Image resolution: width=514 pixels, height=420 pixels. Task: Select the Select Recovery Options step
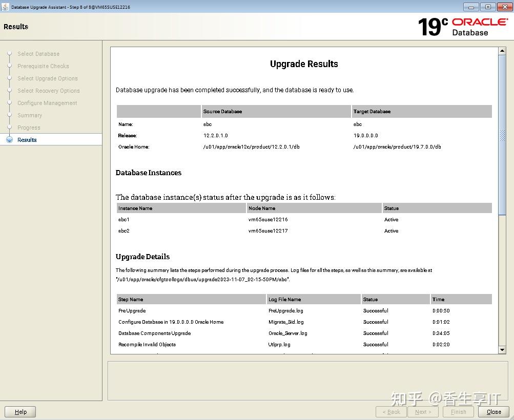tap(48, 90)
